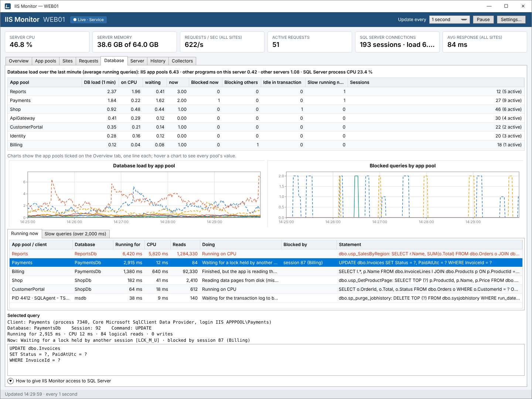Click the Server CPU summary card

(47, 42)
